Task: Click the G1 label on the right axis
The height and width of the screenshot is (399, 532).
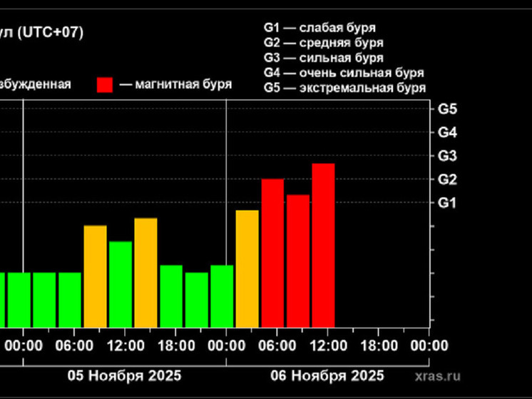Action: pos(447,203)
